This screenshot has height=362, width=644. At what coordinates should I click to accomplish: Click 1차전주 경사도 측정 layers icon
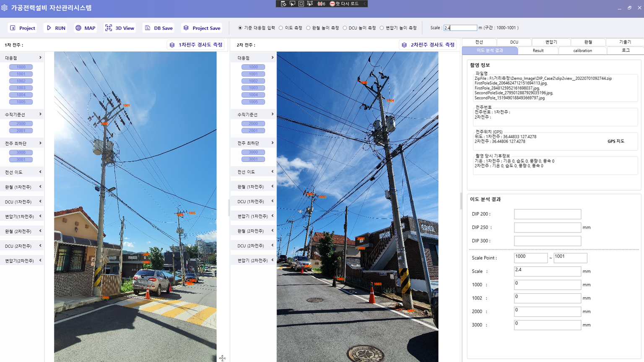click(x=172, y=45)
